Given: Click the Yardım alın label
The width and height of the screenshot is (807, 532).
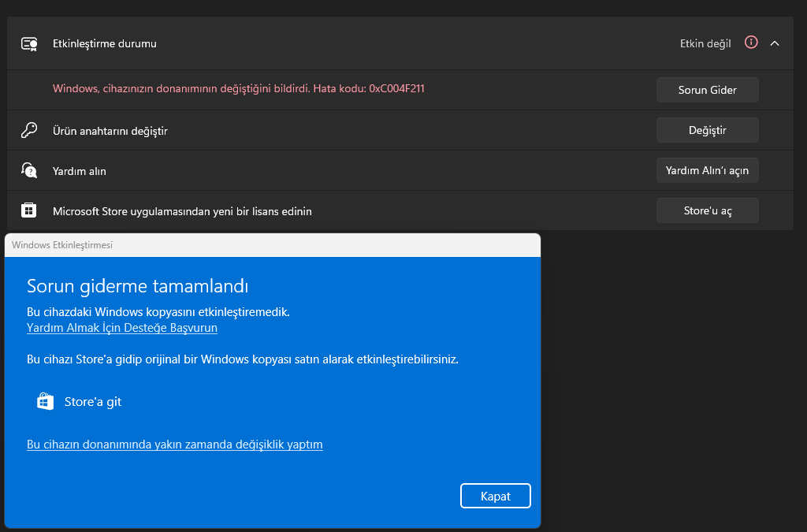Looking at the screenshot, I should (80, 171).
